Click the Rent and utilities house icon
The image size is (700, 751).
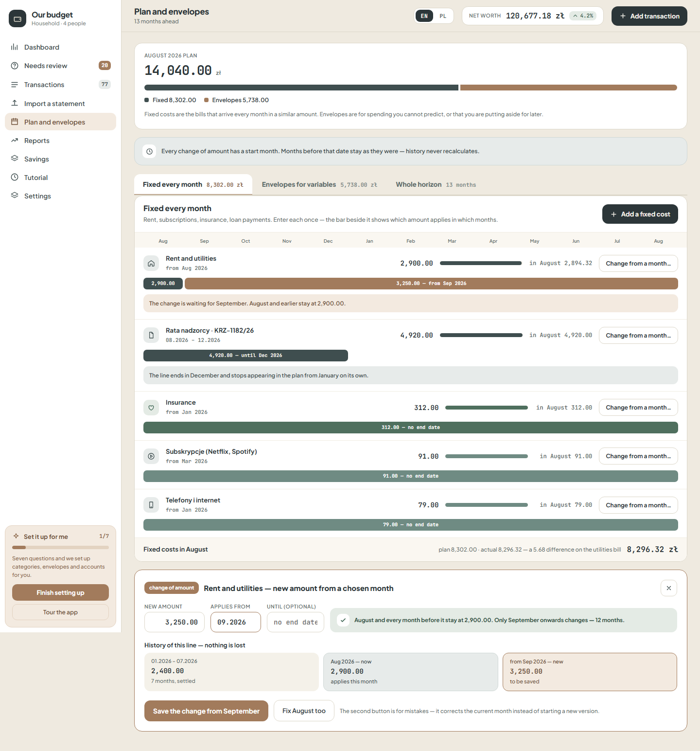pyautogui.click(x=151, y=263)
